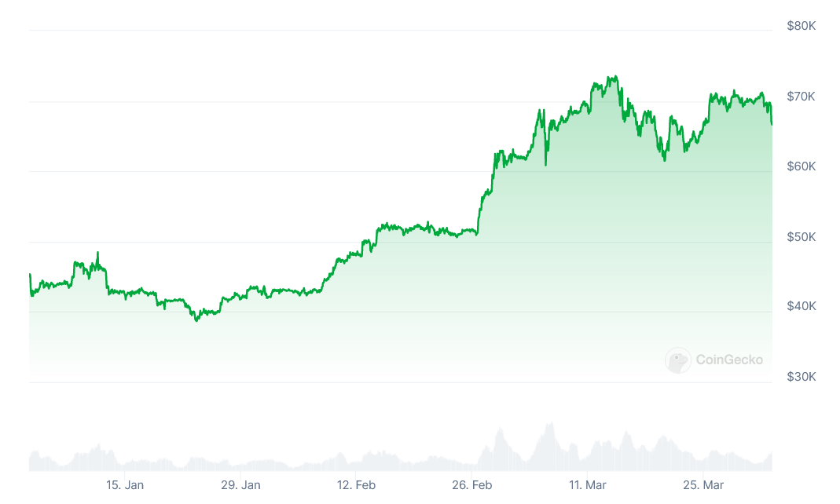
Task: Click the rightmost end of the price line
Action: click(772, 124)
